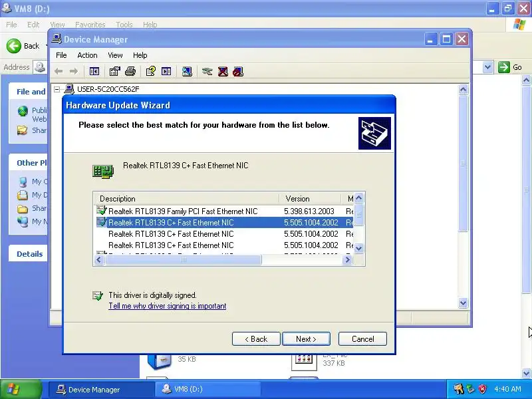Click the hardware wizard header graphic icon

pyautogui.click(x=374, y=134)
